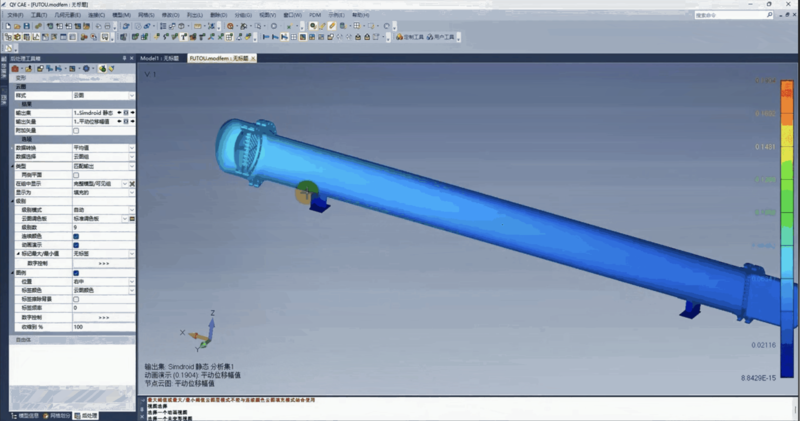Toggle the 动画演示 checkbox
The width and height of the screenshot is (800, 421).
(76, 244)
